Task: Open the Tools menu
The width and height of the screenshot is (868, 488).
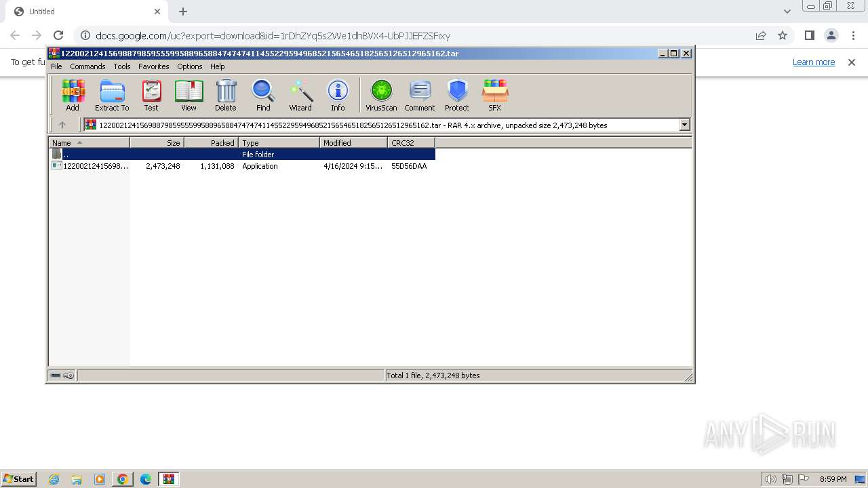Action: coord(122,66)
